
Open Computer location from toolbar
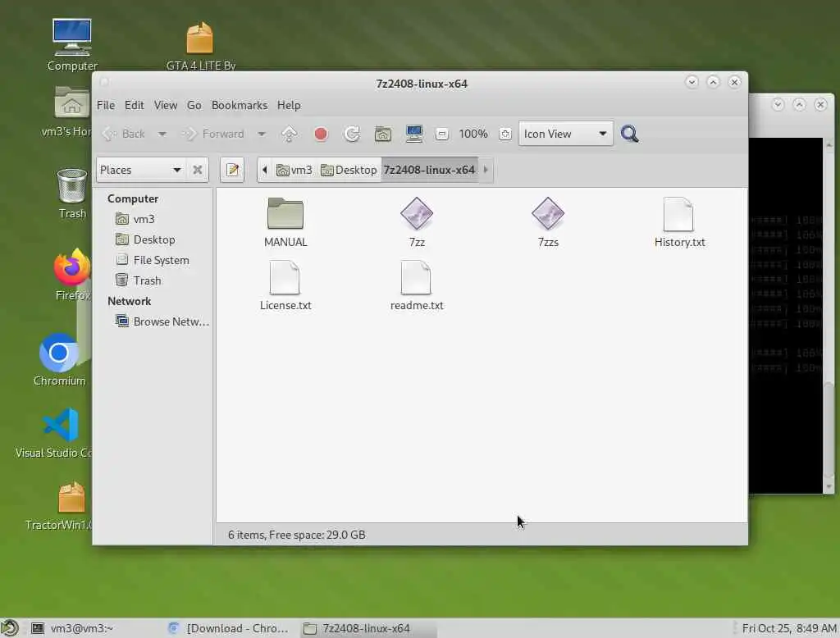[414, 134]
